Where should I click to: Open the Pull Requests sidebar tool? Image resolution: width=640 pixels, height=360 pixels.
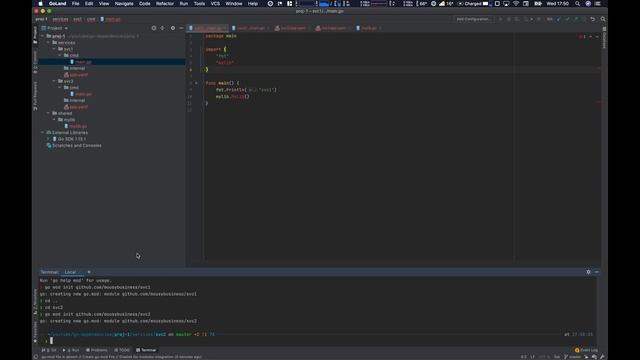pos(35,96)
